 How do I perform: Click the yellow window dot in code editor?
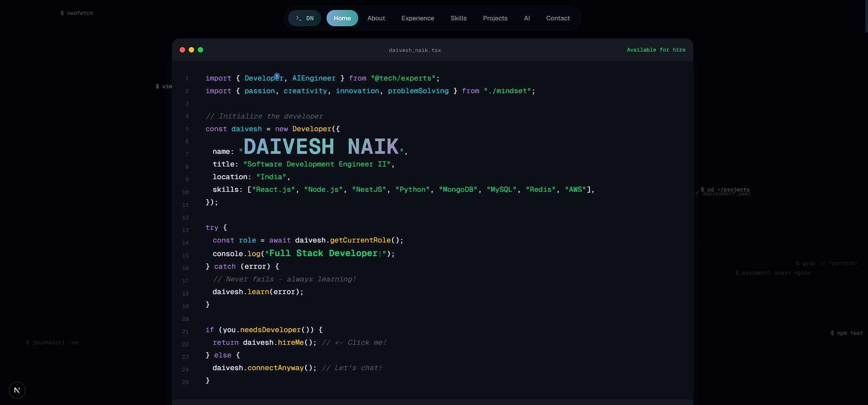[x=191, y=50]
